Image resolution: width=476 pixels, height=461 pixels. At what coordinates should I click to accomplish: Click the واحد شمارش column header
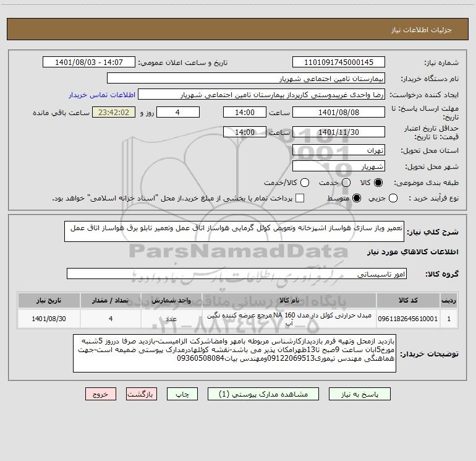171,301
